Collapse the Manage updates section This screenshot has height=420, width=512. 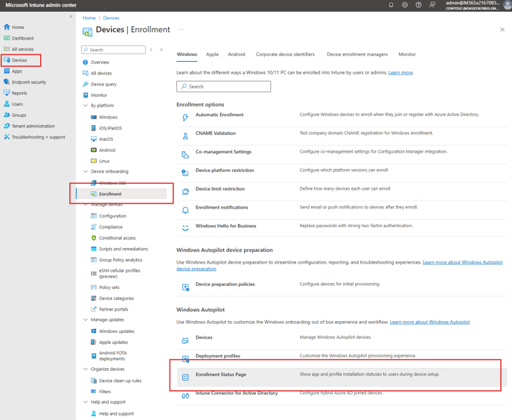[x=86, y=319]
